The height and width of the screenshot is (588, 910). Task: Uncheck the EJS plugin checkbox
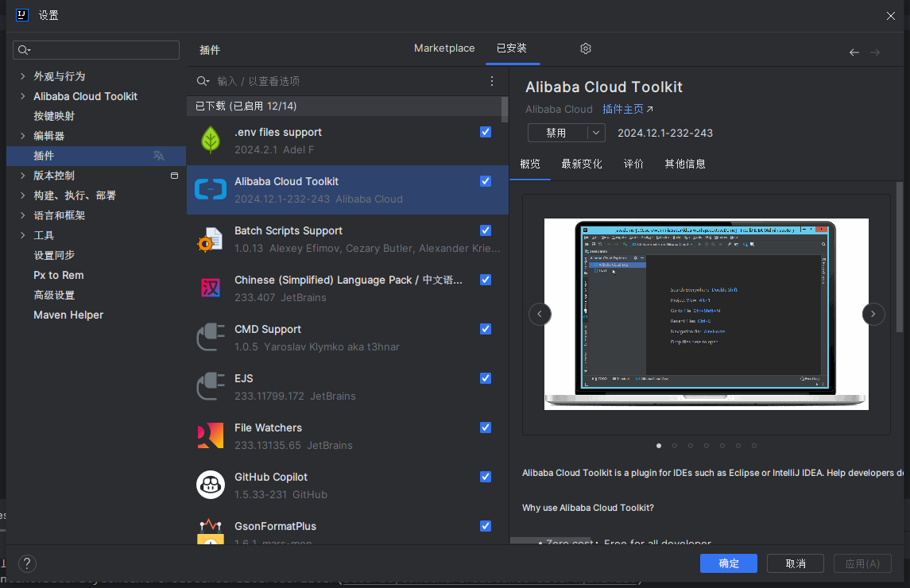(x=486, y=378)
